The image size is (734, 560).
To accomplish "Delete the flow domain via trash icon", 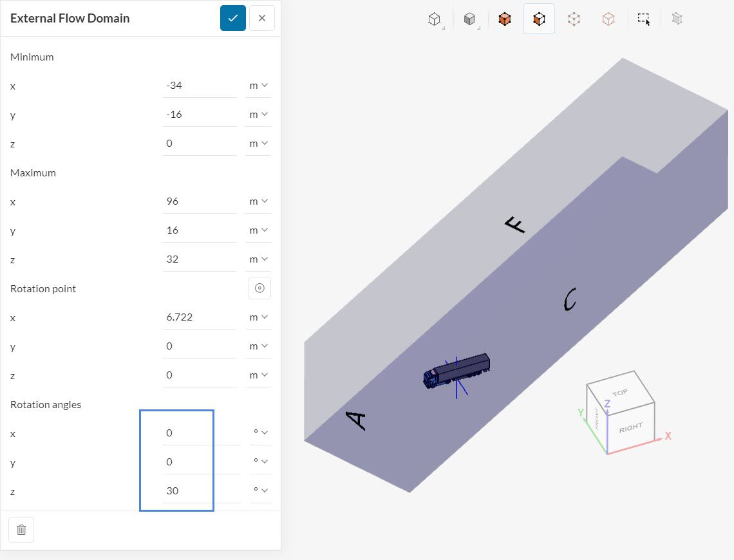I will 21,530.
